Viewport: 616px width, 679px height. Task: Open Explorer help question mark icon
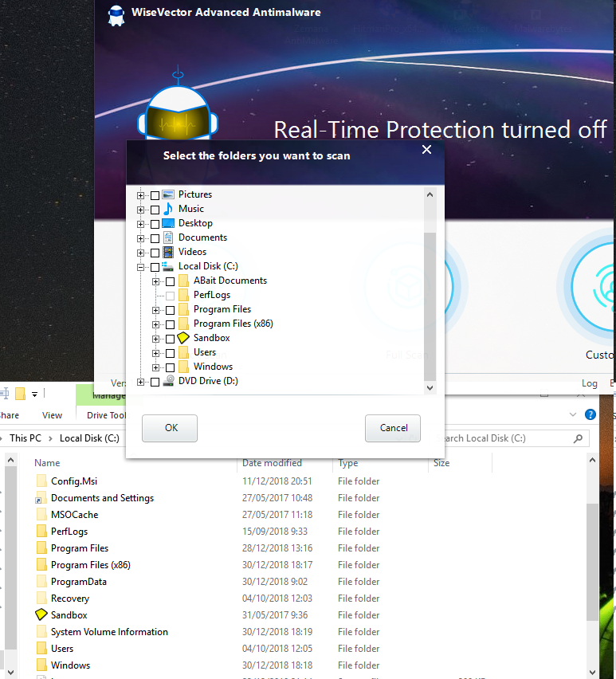(x=590, y=414)
